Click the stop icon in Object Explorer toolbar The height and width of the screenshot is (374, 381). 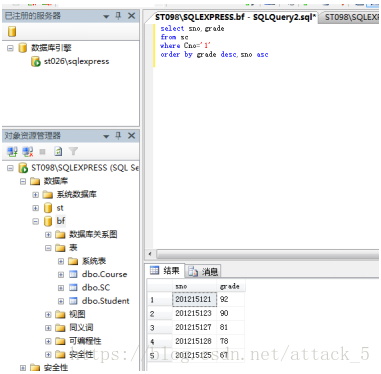[42, 152]
